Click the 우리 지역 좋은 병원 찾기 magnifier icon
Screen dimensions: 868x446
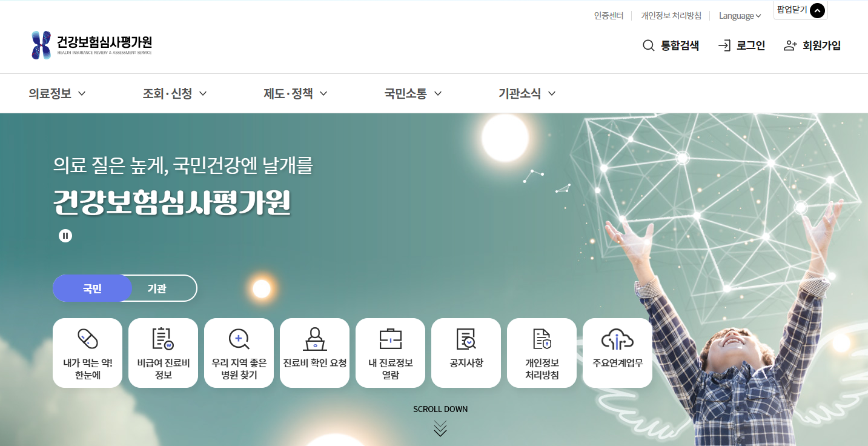pyautogui.click(x=239, y=339)
